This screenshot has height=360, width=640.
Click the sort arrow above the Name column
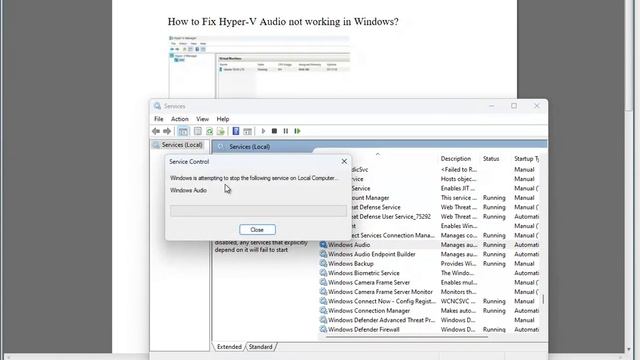(x=378, y=154)
